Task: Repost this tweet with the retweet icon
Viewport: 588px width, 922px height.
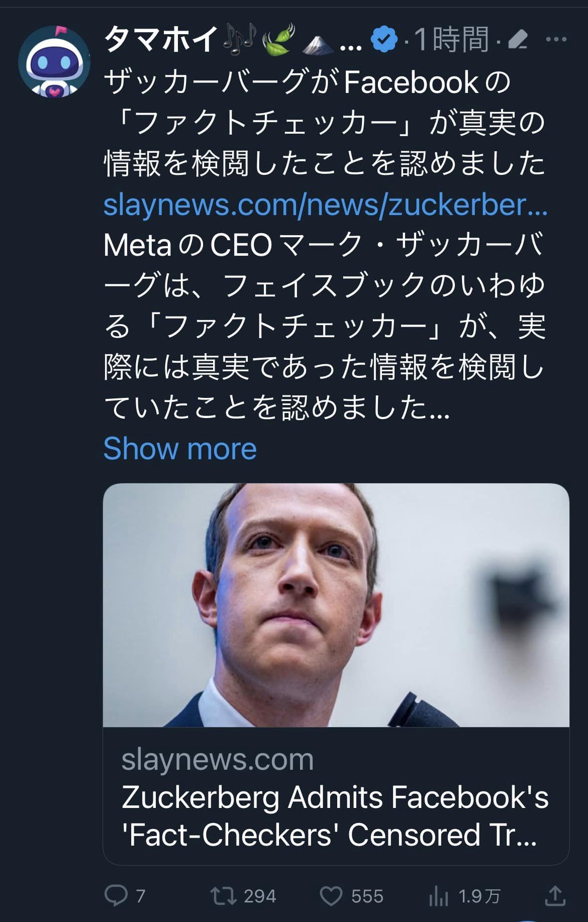Action: pos(224,895)
